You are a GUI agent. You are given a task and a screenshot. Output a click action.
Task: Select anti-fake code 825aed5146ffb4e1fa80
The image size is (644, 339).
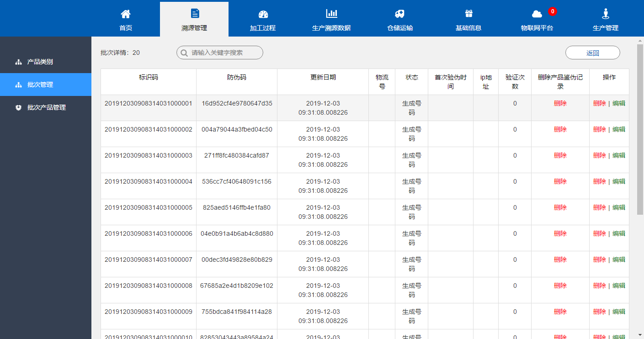point(237,207)
